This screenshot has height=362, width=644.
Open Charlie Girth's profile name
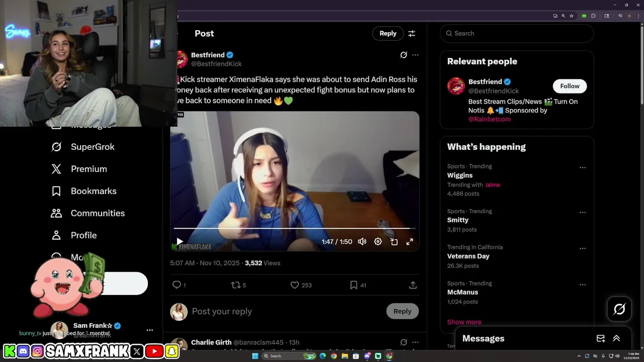[211, 342]
